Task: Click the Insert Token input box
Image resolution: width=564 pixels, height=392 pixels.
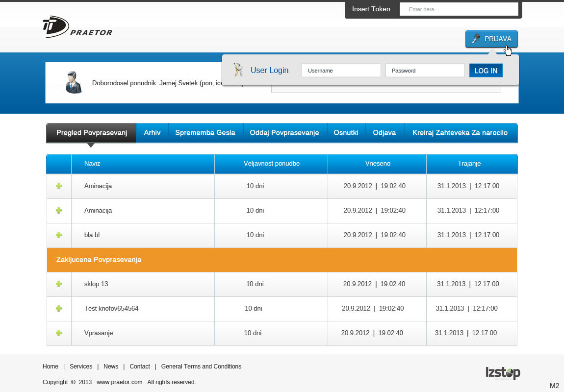Action: pyautogui.click(x=459, y=9)
